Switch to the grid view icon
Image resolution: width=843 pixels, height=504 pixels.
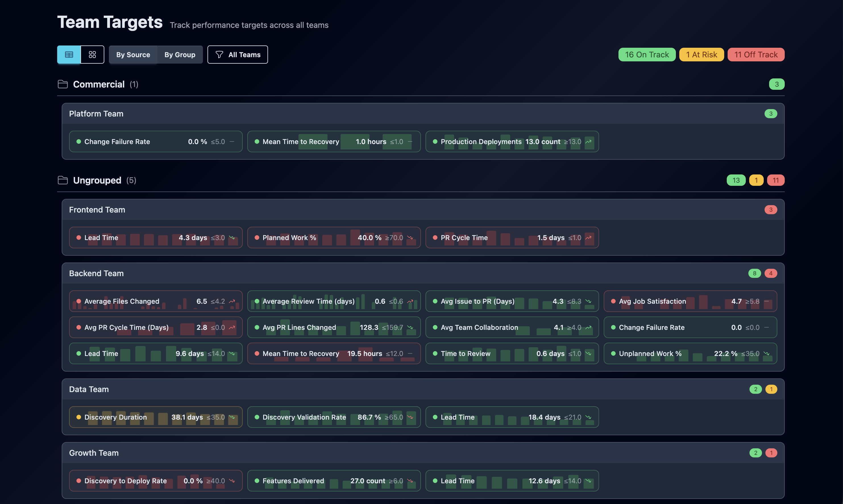(x=92, y=54)
